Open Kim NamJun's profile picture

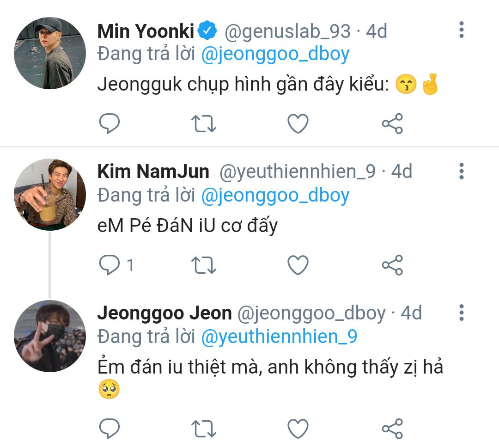pyautogui.click(x=50, y=195)
